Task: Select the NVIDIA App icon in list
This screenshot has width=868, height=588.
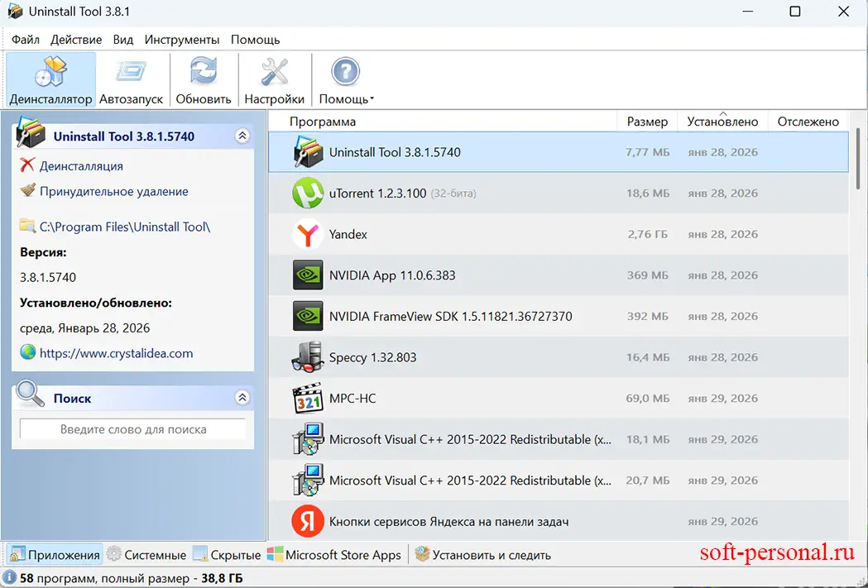Action: [308, 275]
